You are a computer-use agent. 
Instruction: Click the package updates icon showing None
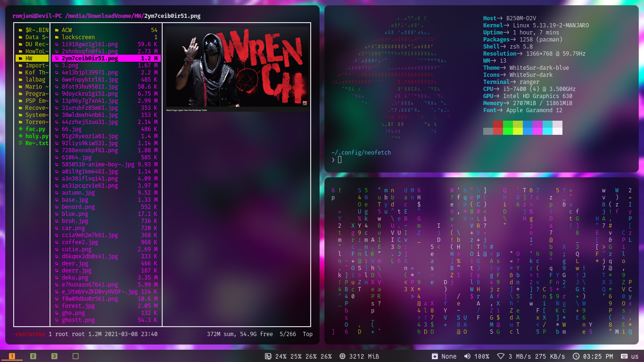[x=435, y=356]
